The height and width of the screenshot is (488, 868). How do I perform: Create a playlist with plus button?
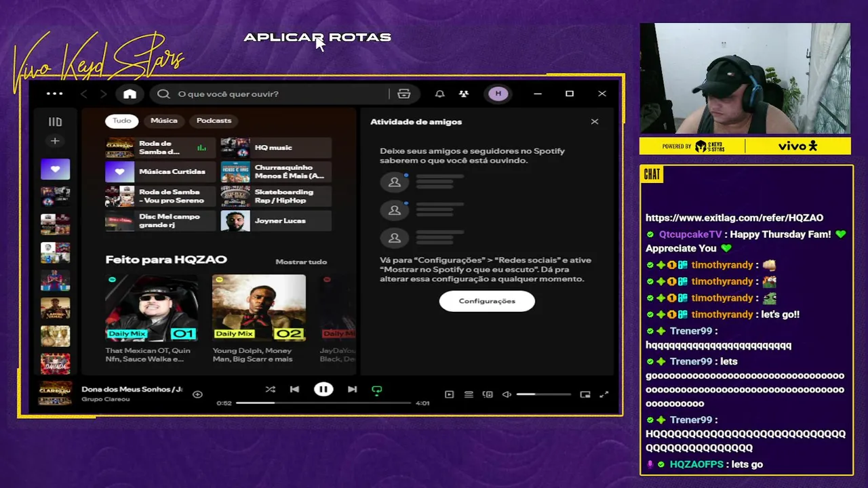55,141
